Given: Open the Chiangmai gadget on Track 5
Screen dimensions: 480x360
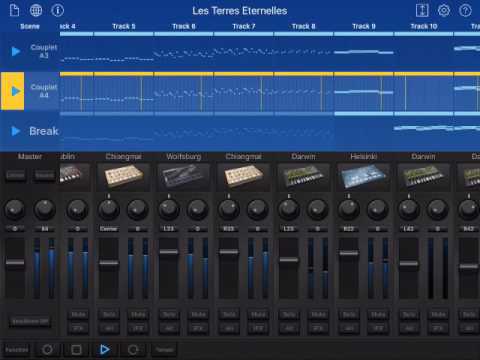Looking at the screenshot, I should point(124,177).
